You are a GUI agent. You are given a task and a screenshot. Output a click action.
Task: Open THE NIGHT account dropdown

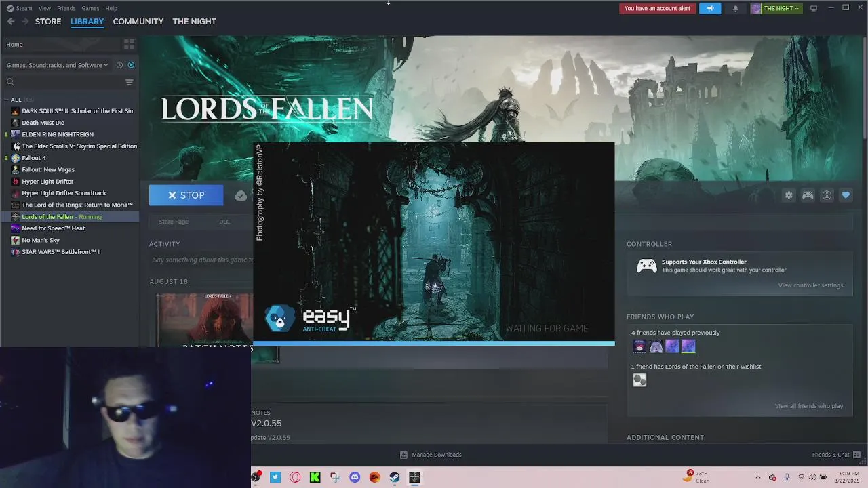(x=775, y=8)
